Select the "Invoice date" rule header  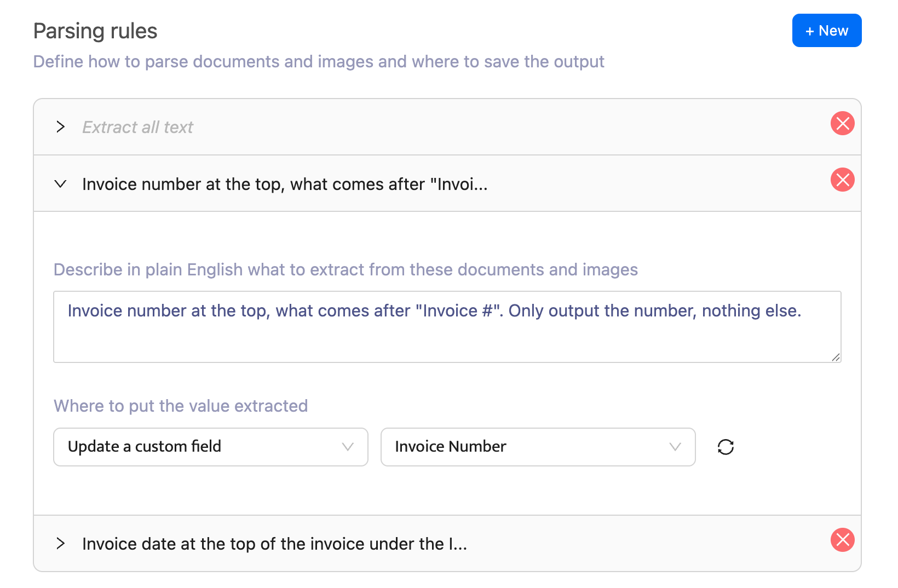(274, 543)
